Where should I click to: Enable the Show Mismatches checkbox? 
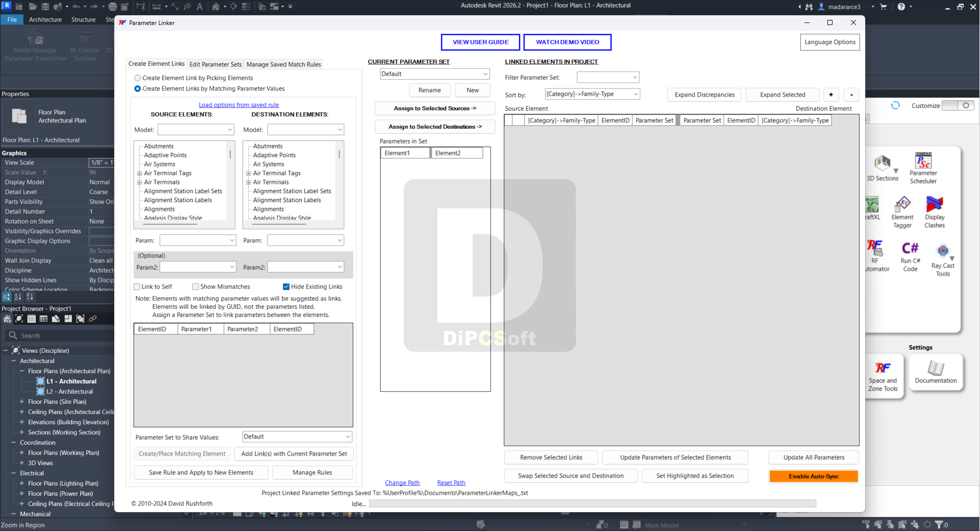point(195,287)
